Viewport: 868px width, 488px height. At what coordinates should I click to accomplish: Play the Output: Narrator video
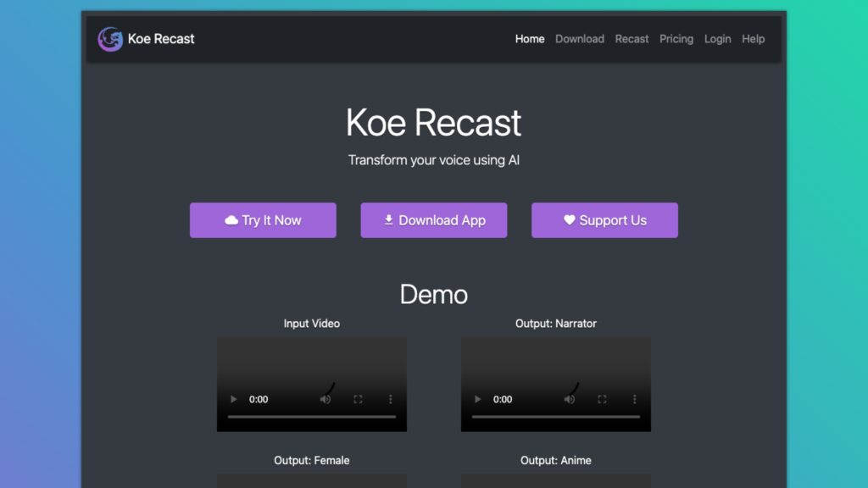478,399
